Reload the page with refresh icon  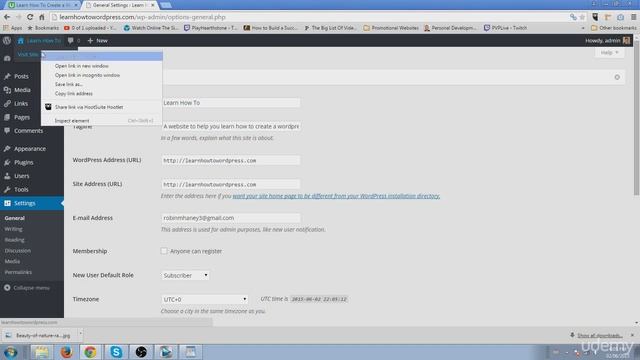click(x=30, y=17)
